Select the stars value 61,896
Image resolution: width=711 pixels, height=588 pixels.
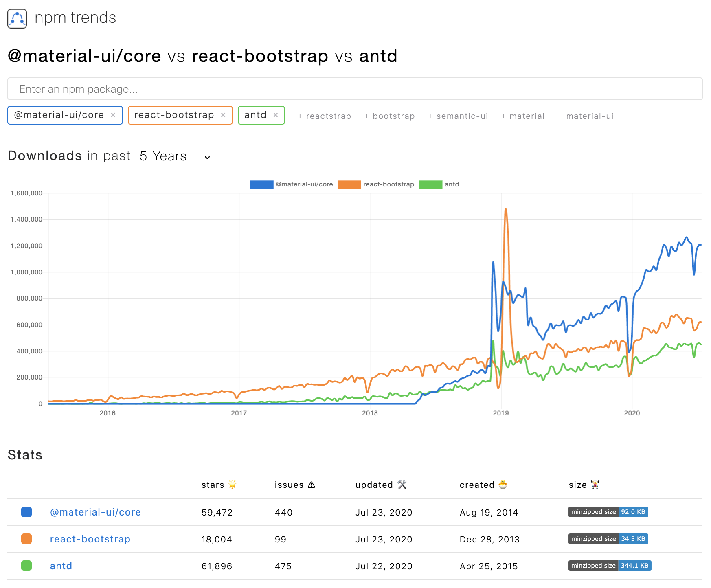(x=217, y=566)
